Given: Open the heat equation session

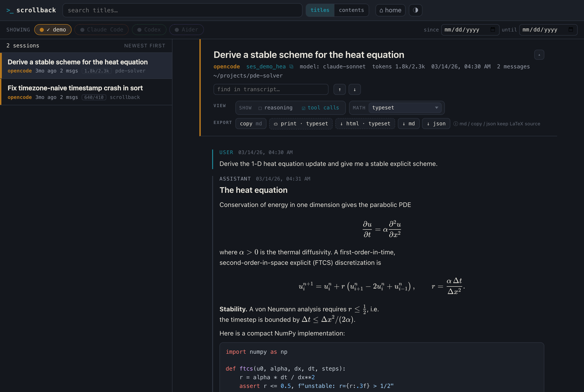Looking at the screenshot, I should pyautogui.click(x=86, y=66).
